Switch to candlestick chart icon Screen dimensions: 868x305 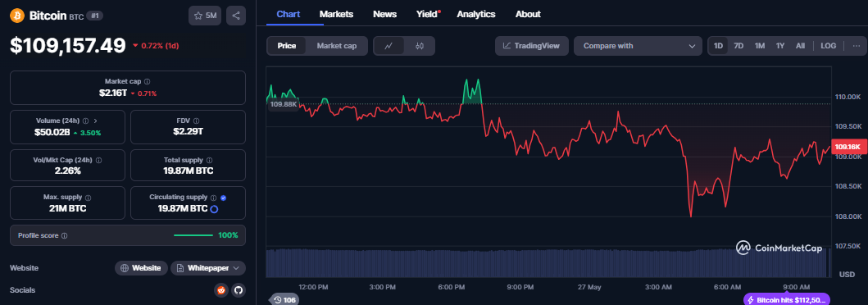point(419,46)
